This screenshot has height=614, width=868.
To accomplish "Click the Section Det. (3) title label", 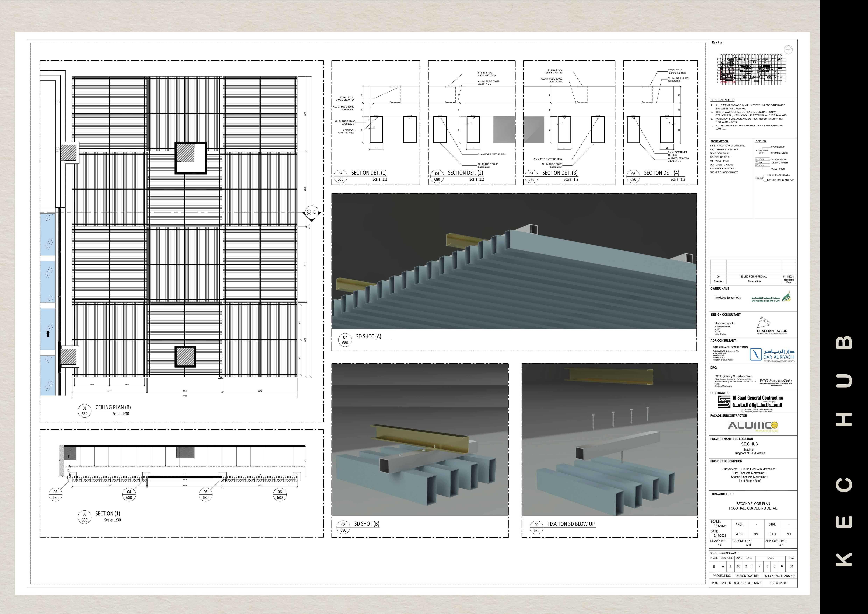I will click(x=559, y=173).
